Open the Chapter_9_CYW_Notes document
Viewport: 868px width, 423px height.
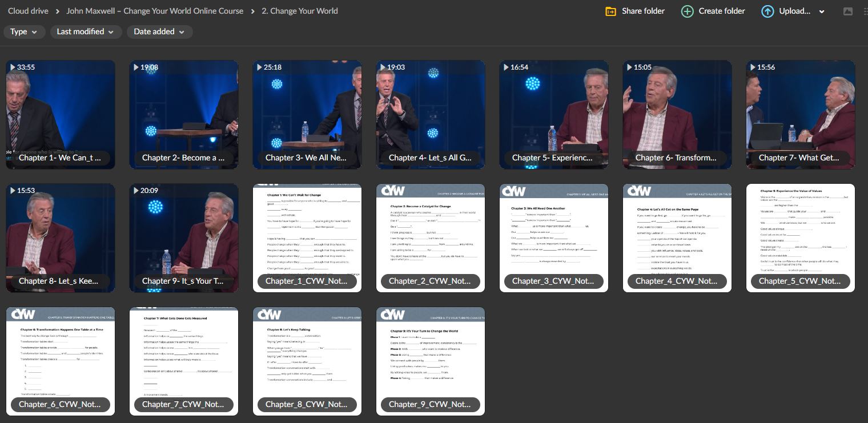pos(431,361)
